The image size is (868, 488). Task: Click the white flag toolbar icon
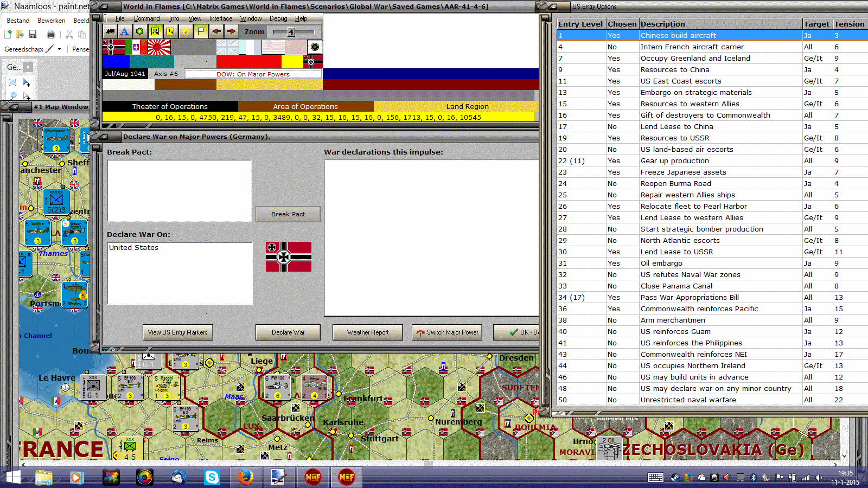click(x=201, y=31)
